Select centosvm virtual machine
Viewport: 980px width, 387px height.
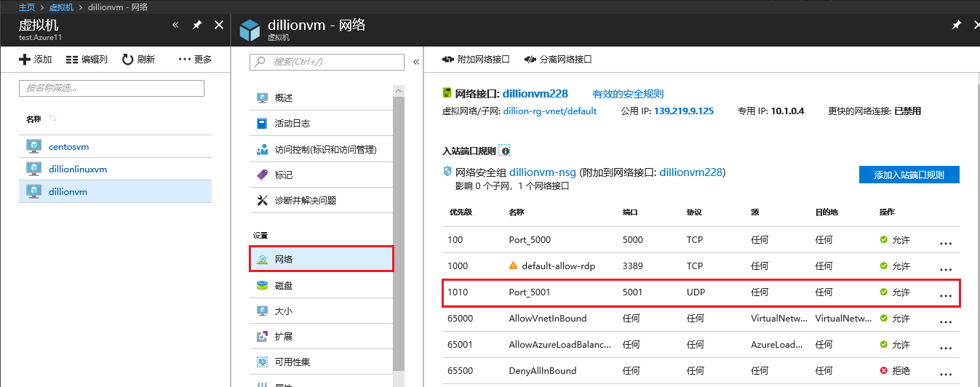tap(68, 146)
